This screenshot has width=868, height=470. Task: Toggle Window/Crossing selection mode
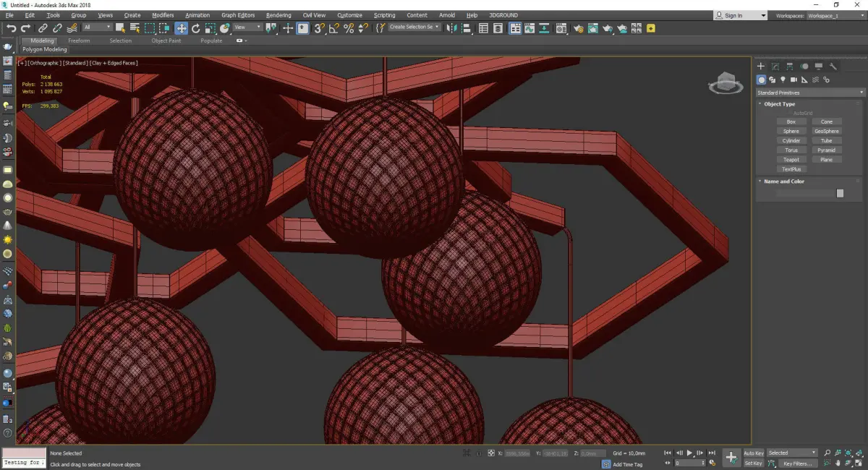point(165,28)
